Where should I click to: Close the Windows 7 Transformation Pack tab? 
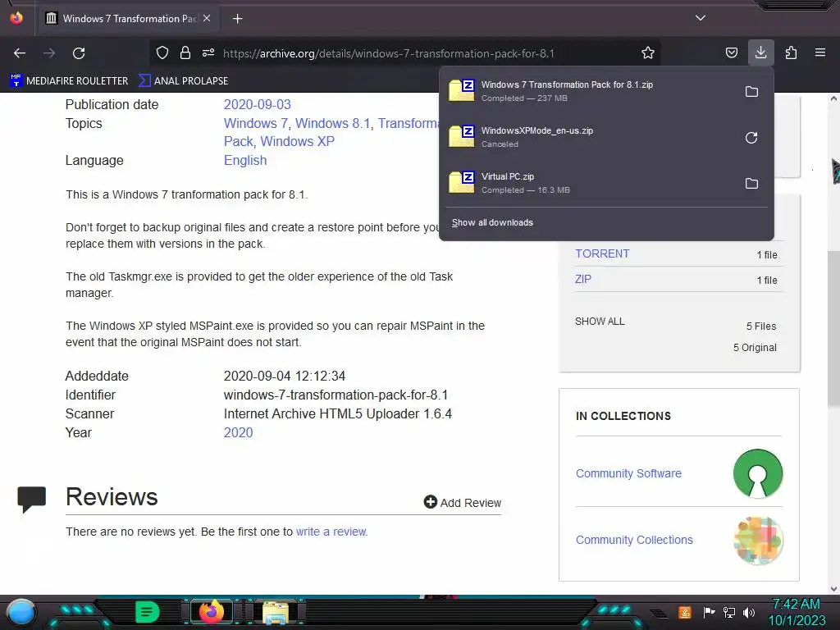207,18
